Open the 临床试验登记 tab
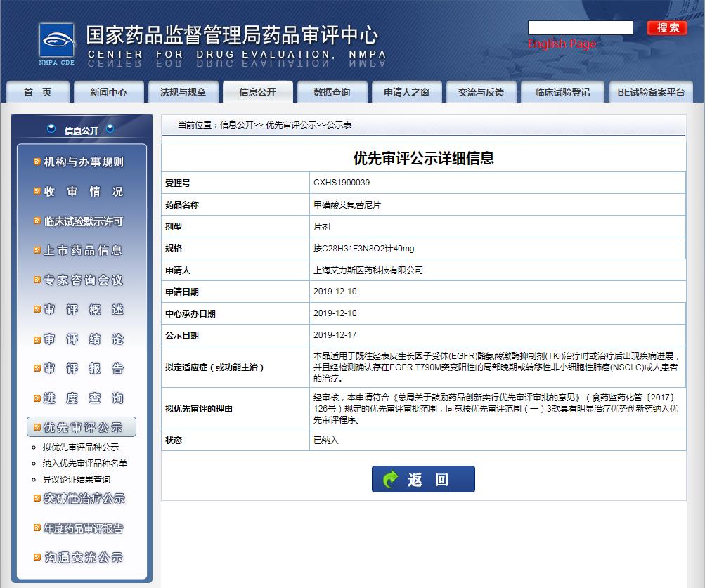This screenshot has width=705, height=588. click(x=562, y=92)
